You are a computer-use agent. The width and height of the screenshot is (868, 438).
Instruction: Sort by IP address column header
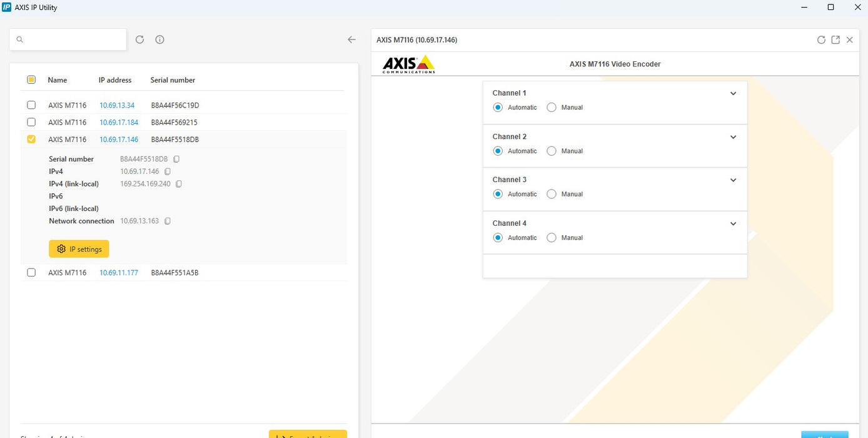click(115, 80)
